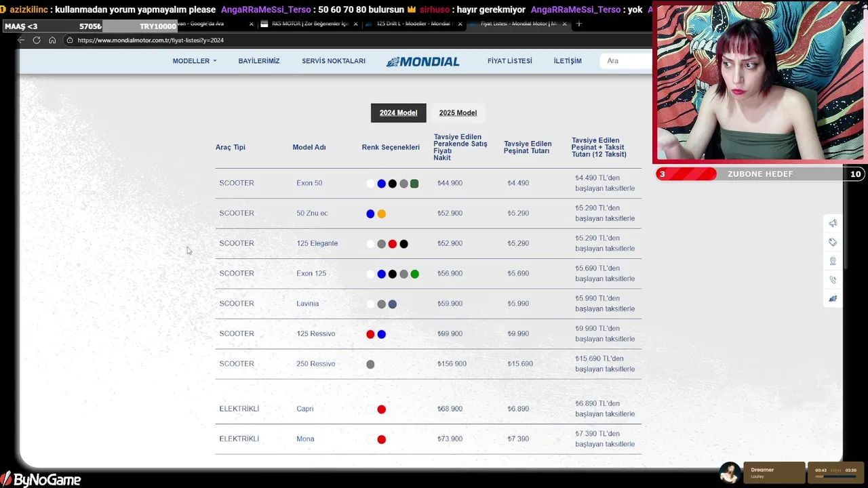Pick the black color for Exon 50
Viewport: 868px width, 488px height.
(392, 184)
